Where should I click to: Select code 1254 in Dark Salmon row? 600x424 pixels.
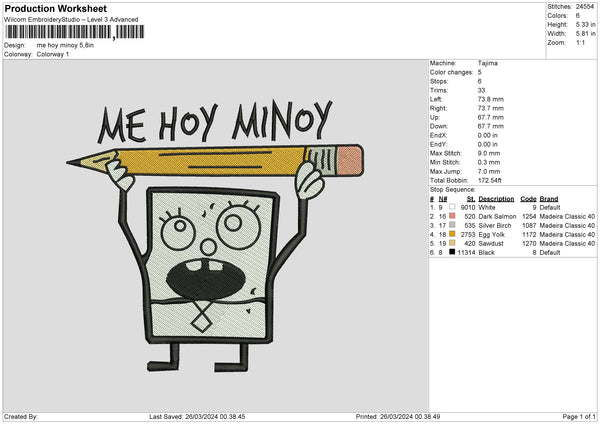pyautogui.click(x=529, y=217)
